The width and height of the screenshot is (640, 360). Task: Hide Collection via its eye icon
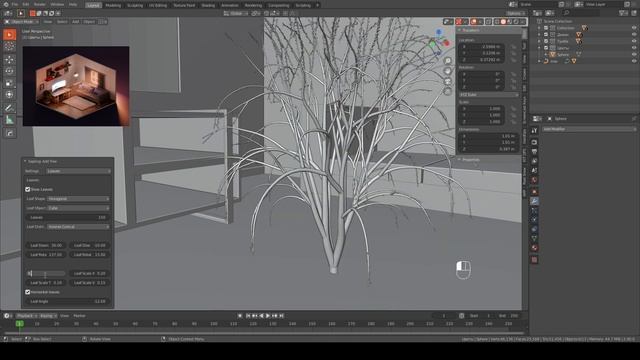point(634,28)
